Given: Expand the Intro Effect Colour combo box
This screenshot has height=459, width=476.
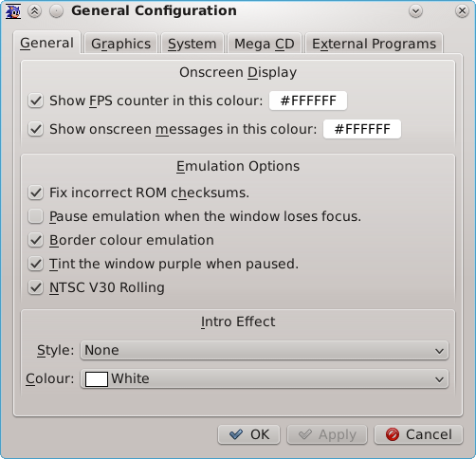Looking at the screenshot, I should click(265, 378).
